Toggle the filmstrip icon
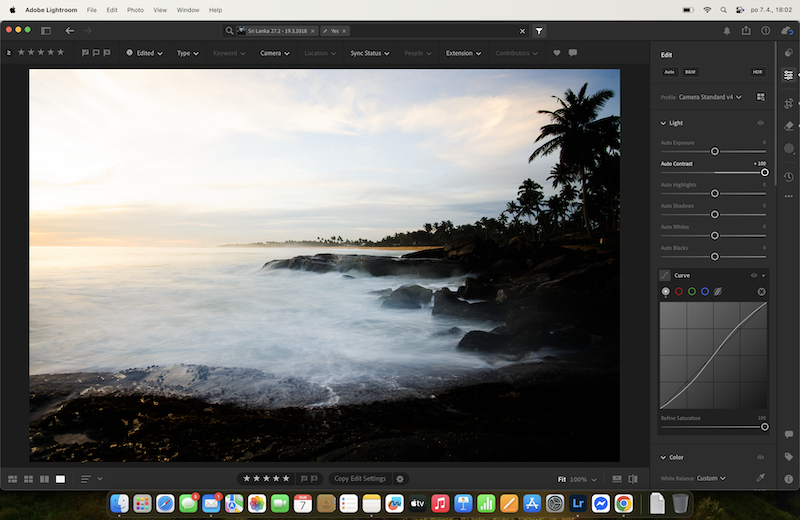 point(617,479)
